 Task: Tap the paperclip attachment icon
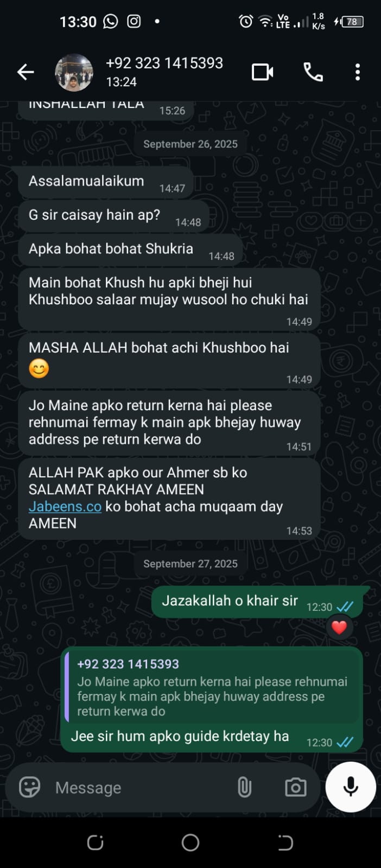(244, 787)
